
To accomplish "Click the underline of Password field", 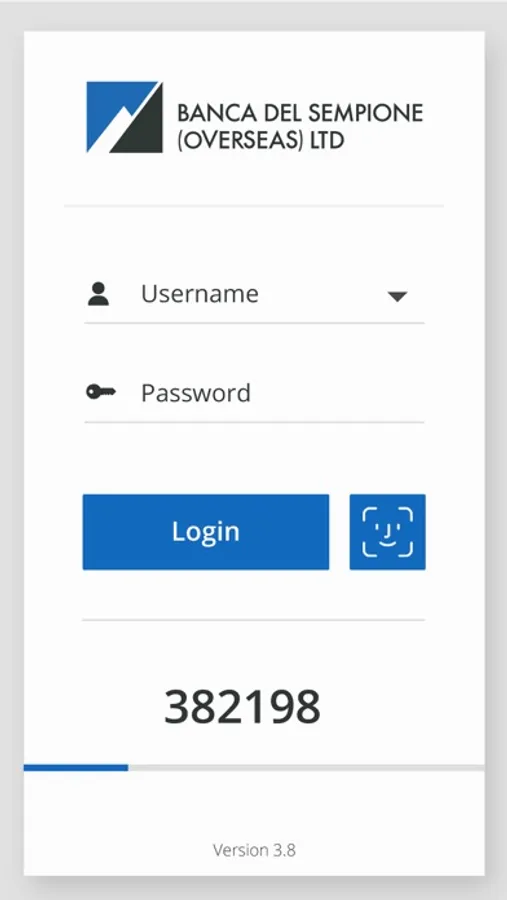I will (x=254, y=422).
